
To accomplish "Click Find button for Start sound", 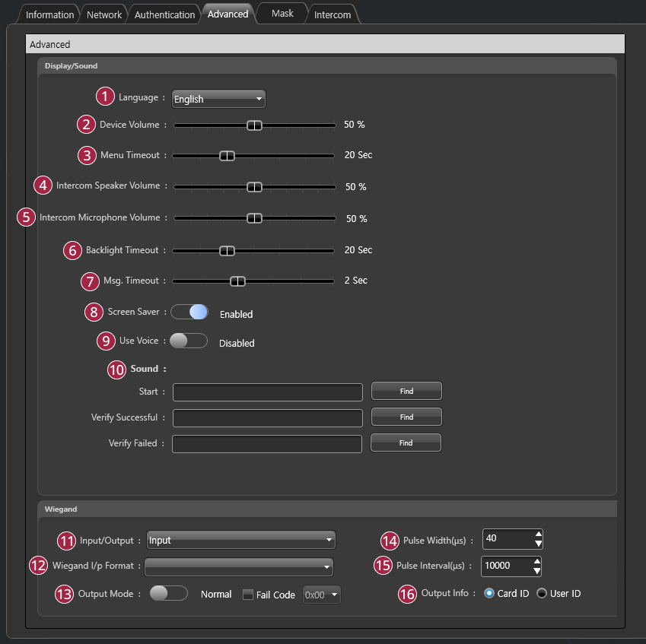I will tap(406, 391).
